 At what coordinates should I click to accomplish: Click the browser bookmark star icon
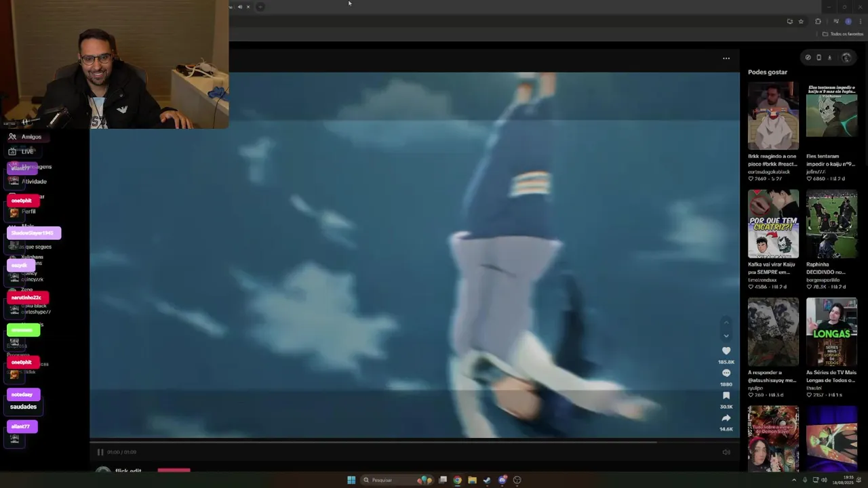(x=800, y=22)
